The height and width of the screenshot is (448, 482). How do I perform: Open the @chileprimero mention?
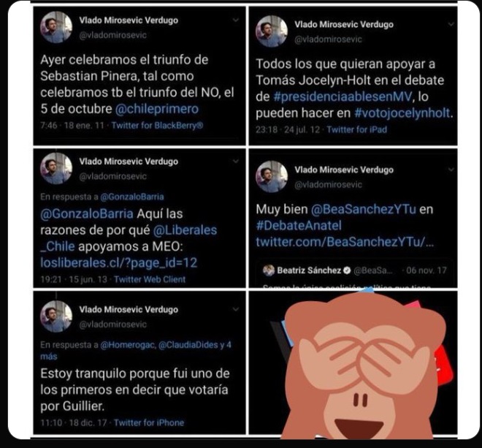tap(157, 109)
